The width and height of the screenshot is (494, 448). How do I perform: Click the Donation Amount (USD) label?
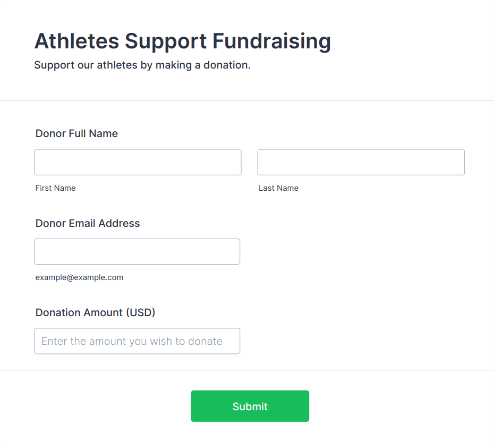(x=95, y=312)
